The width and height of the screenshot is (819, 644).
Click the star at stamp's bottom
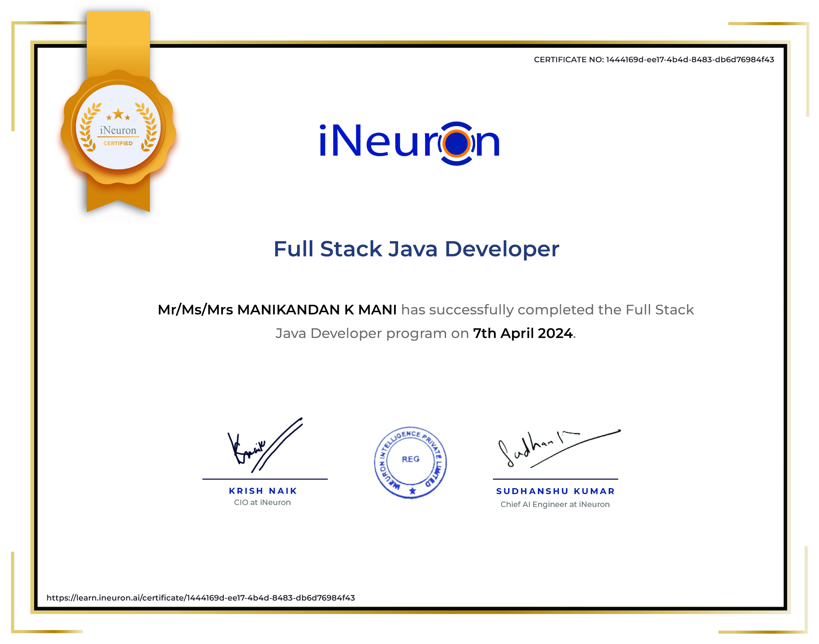(x=412, y=490)
